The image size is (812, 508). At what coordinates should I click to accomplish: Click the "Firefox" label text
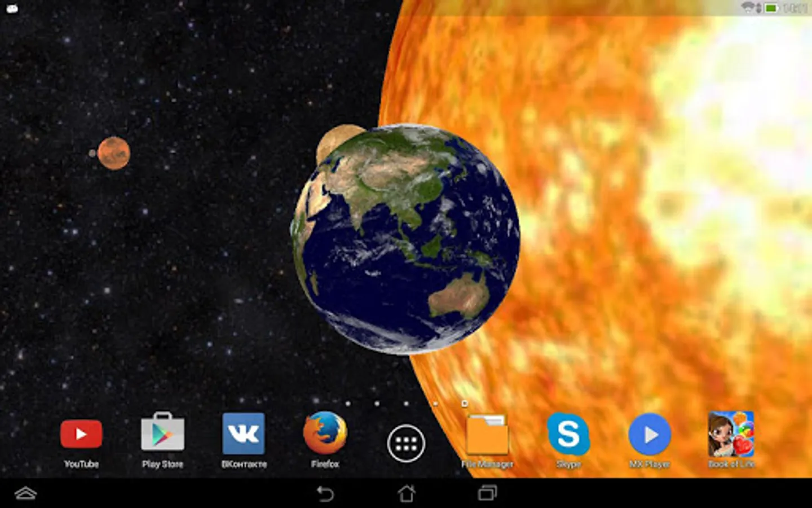[x=325, y=464]
